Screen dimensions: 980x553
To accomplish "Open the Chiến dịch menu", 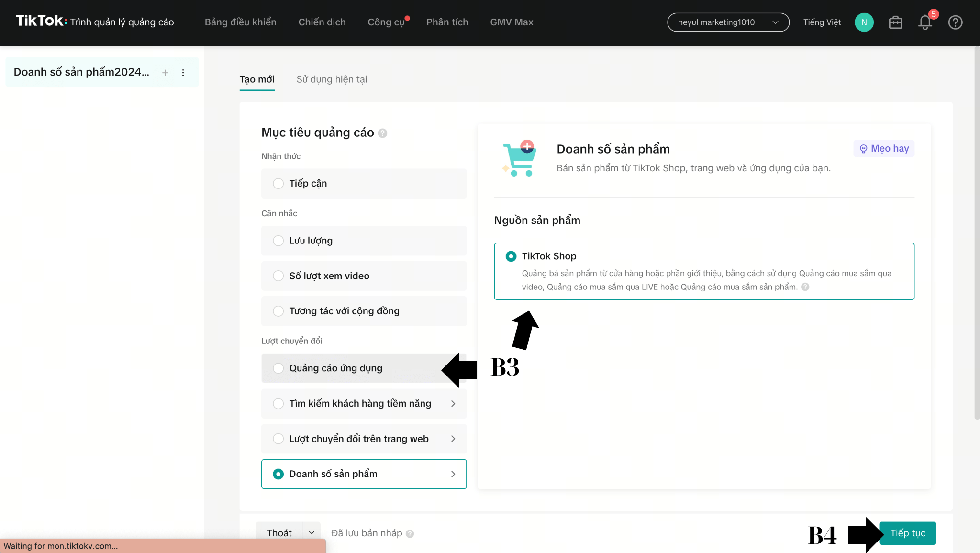I will click(322, 22).
